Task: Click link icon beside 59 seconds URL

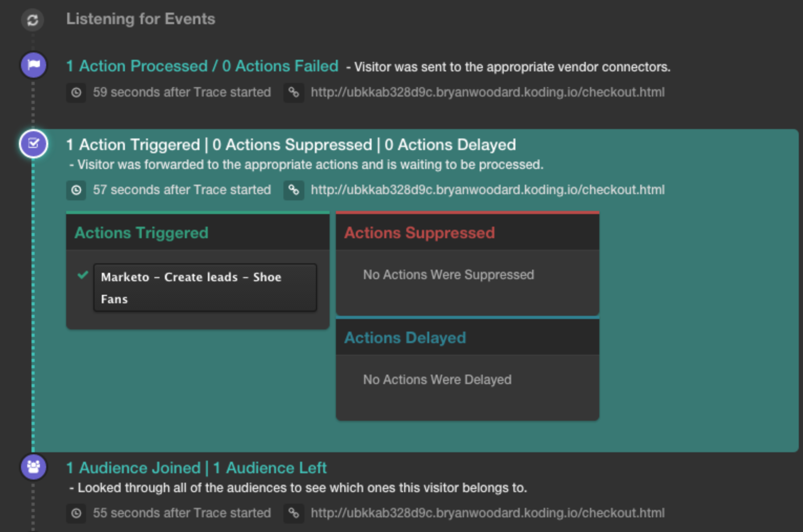Action: pos(294,93)
